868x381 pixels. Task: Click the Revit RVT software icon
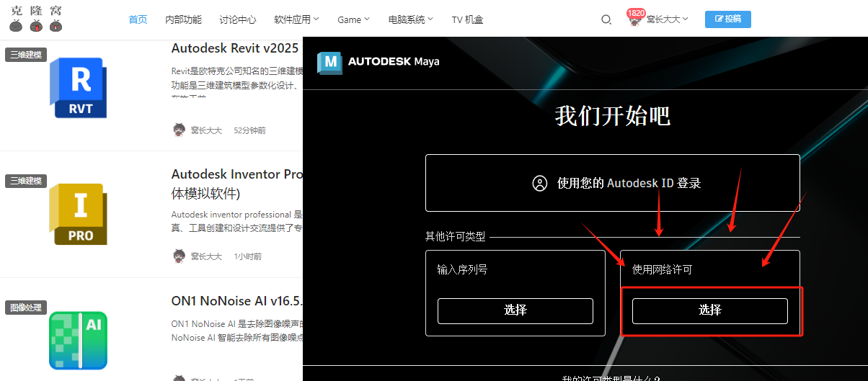[x=78, y=88]
